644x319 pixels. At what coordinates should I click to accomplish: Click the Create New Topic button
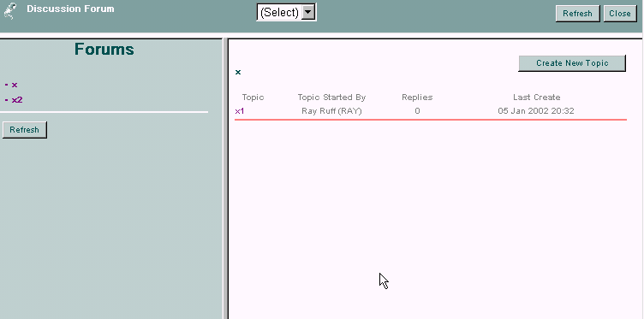572,63
